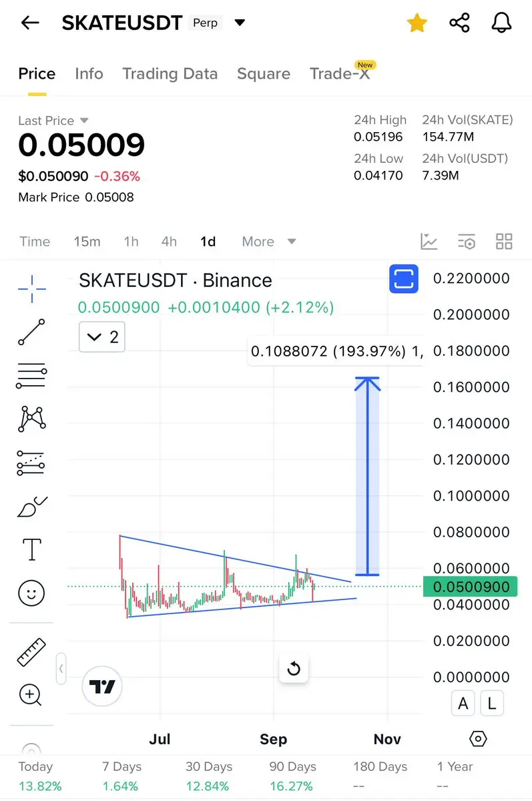This screenshot has height=801, width=532.
Task: Click the price measurement label 0.1088072 (193.97%)
Action: coord(336,351)
